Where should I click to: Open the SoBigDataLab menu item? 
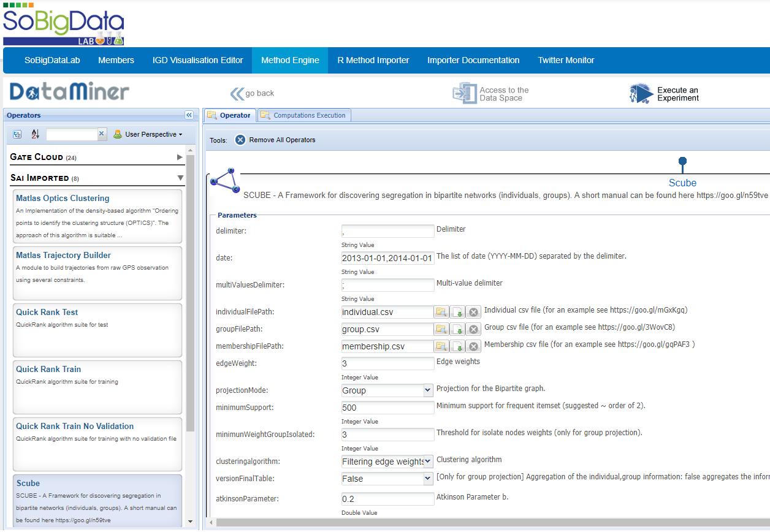point(52,60)
